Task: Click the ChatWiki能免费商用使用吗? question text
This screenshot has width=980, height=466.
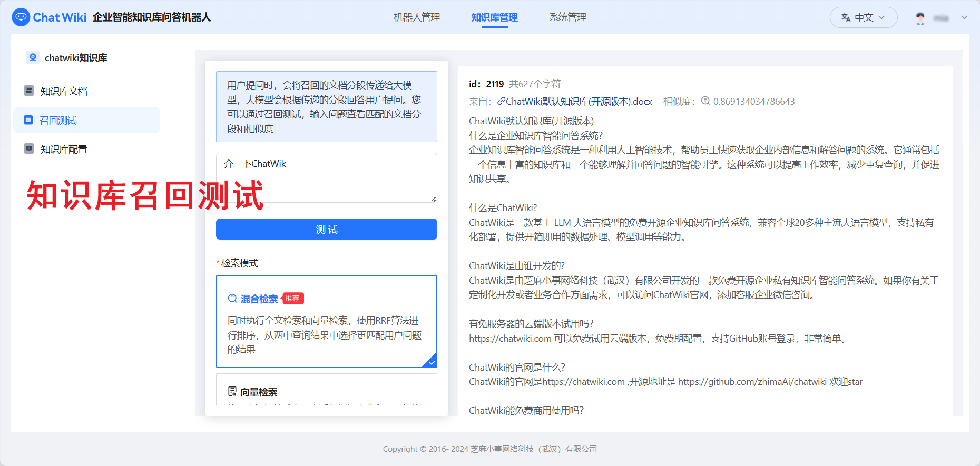Action: 526,410
